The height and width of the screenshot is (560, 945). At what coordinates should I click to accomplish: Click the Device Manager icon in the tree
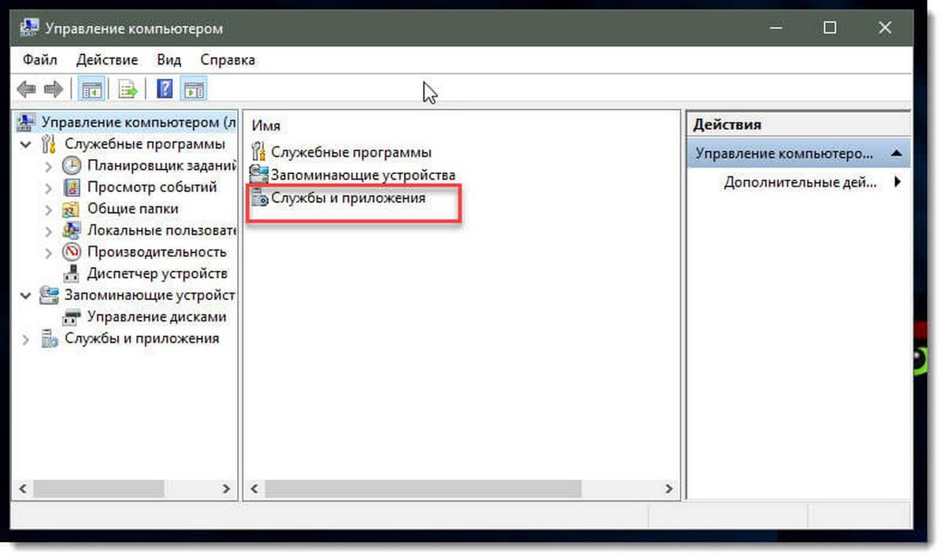pyautogui.click(x=72, y=273)
